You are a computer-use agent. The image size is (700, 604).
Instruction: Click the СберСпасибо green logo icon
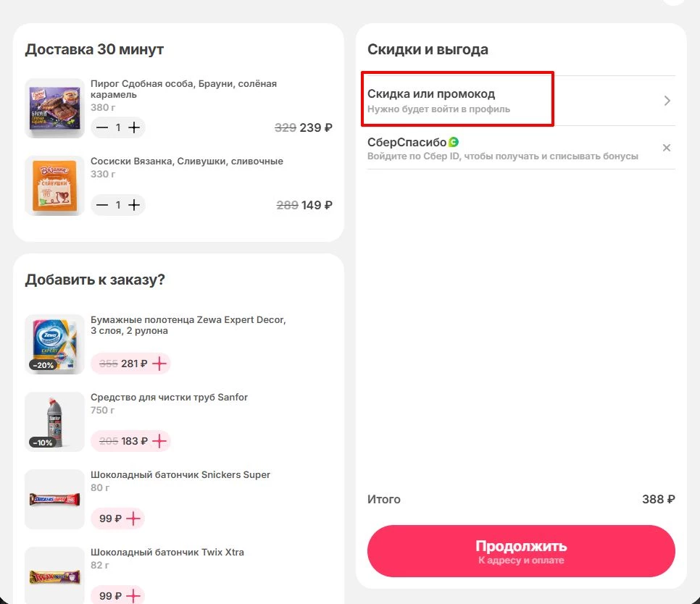tap(454, 142)
